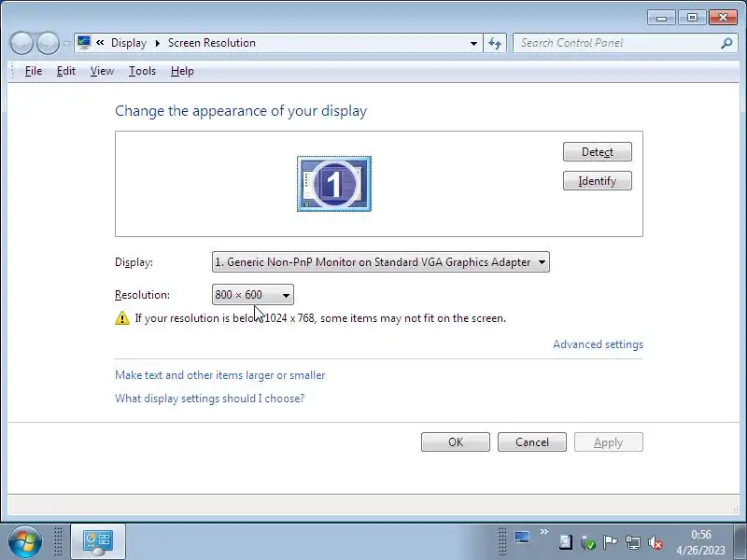Select the Display breadcrumb in address bar
Viewport: 747px width, 560px height.
point(129,43)
